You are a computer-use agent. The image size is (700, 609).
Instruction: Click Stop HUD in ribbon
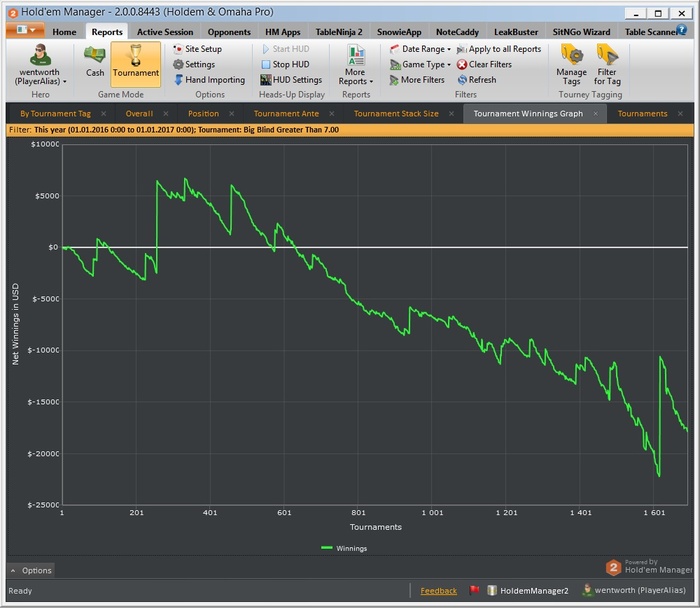tap(287, 65)
